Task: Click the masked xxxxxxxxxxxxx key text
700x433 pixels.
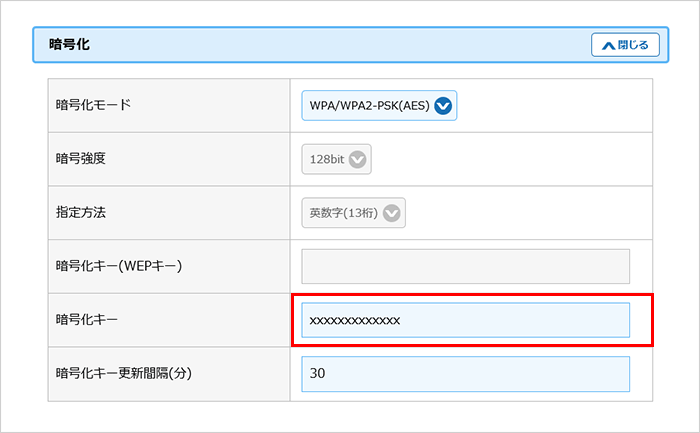Action: click(355, 320)
